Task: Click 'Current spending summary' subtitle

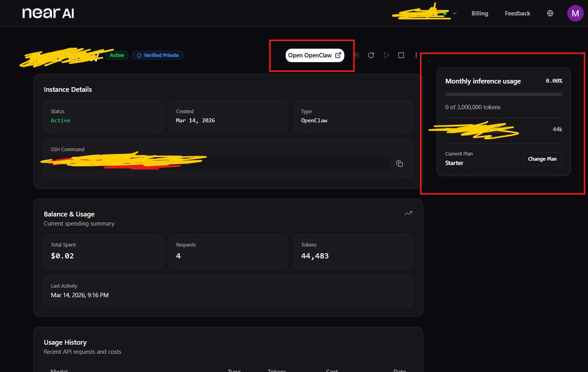Action: 79,224
